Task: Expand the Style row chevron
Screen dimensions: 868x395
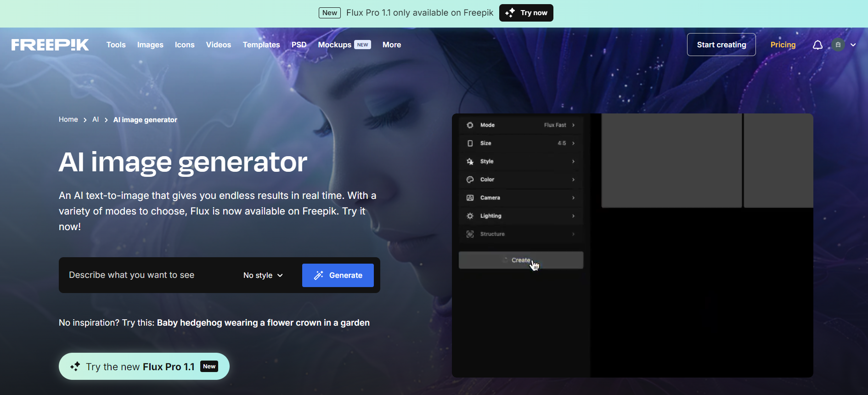Action: pos(573,161)
